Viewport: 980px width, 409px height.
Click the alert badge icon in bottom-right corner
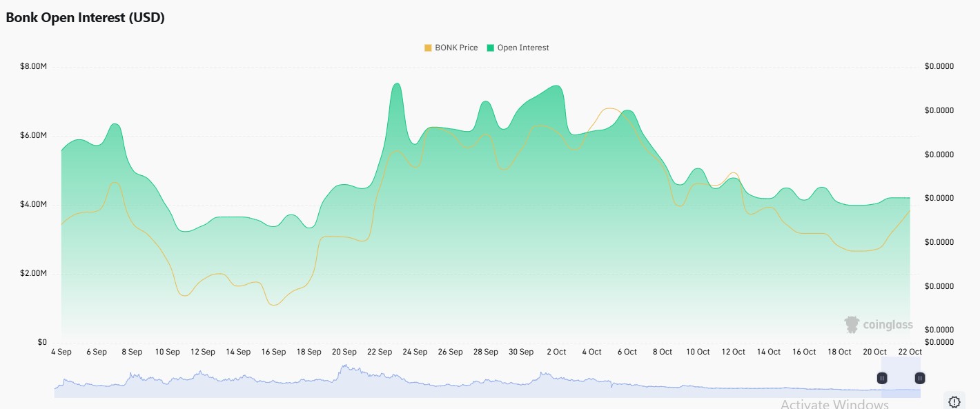coord(954,401)
